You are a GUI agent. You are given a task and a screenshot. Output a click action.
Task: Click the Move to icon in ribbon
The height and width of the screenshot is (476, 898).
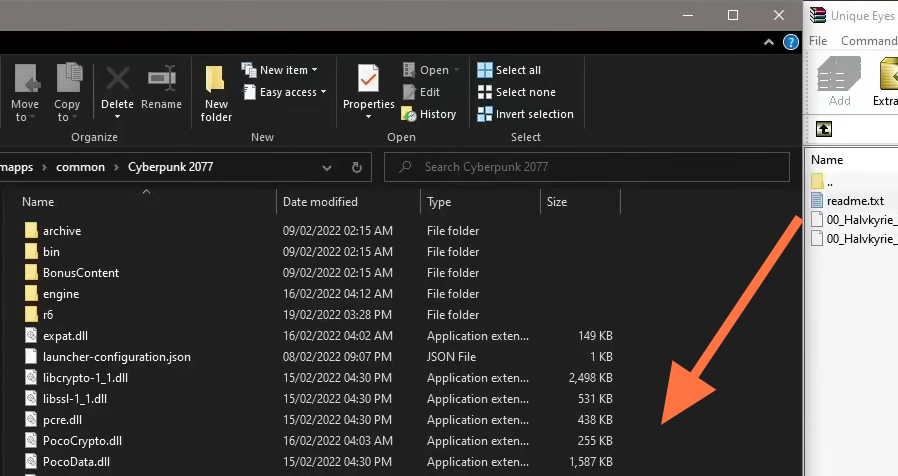[x=26, y=78]
